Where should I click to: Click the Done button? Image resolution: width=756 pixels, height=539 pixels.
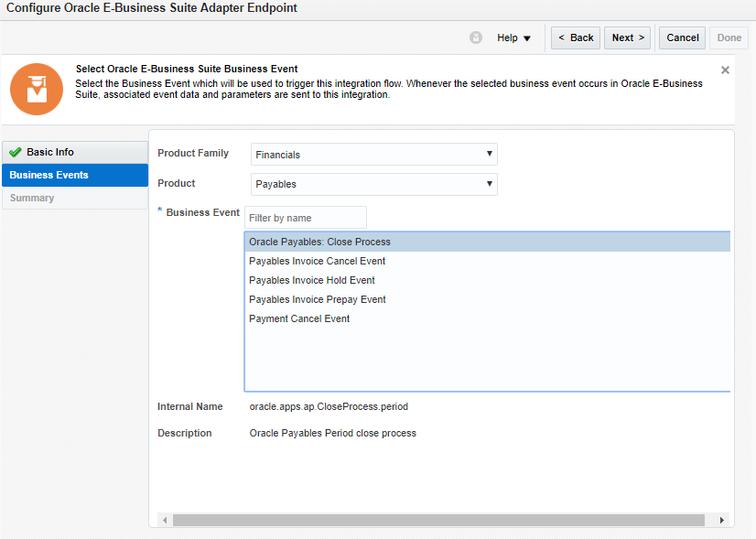pyautogui.click(x=729, y=38)
